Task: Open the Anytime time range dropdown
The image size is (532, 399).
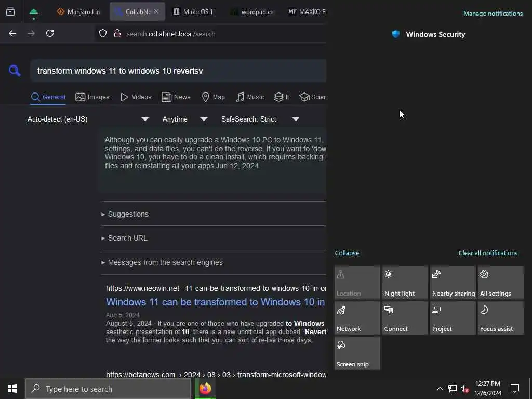Action: coord(184,119)
